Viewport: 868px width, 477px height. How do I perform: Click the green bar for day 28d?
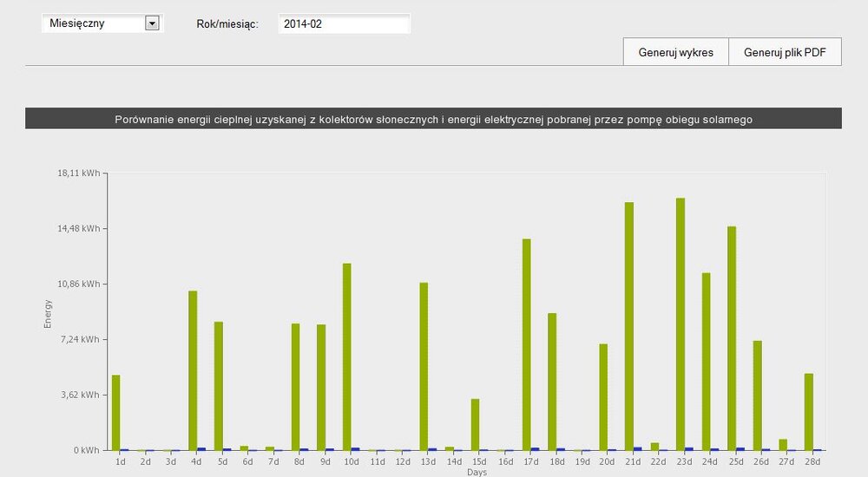(x=809, y=411)
